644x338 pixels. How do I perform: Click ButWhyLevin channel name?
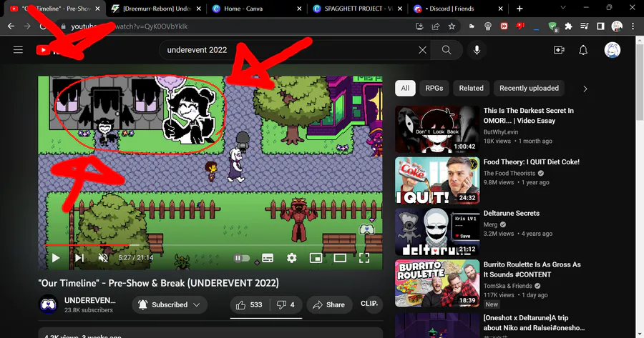tap(501, 132)
